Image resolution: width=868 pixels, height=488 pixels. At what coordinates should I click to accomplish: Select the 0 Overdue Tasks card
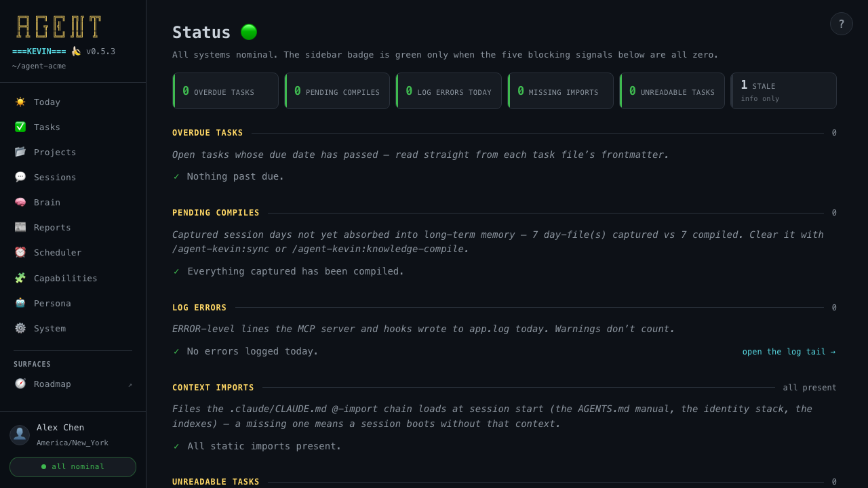coord(226,91)
